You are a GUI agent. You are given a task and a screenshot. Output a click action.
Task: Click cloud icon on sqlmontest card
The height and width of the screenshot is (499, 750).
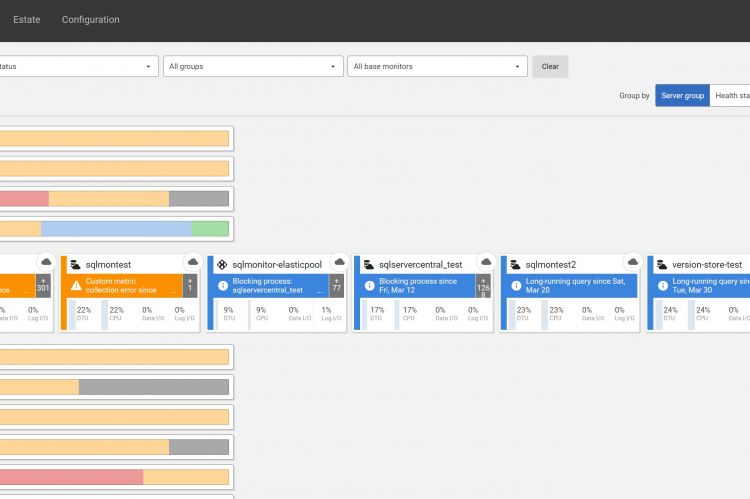(193, 262)
